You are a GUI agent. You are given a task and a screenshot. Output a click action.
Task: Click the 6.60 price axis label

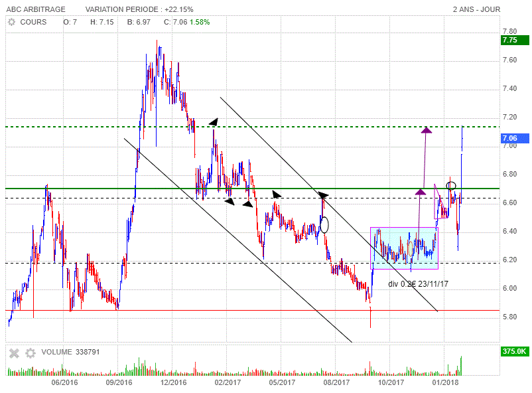[509, 202]
